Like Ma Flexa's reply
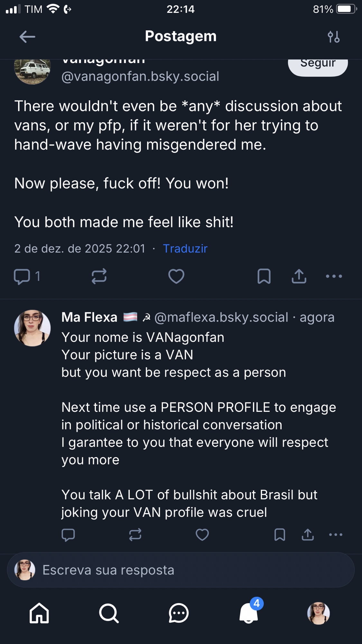This screenshot has width=362, height=644. (202, 535)
